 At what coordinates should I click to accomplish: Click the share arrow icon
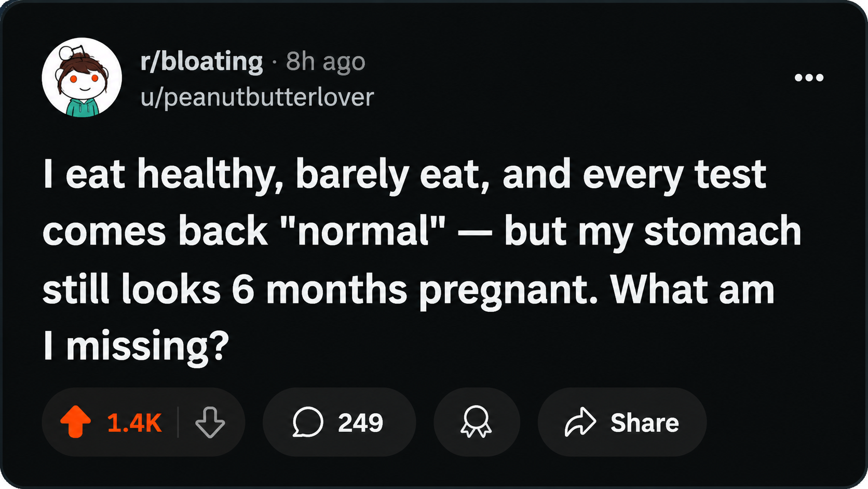click(580, 421)
